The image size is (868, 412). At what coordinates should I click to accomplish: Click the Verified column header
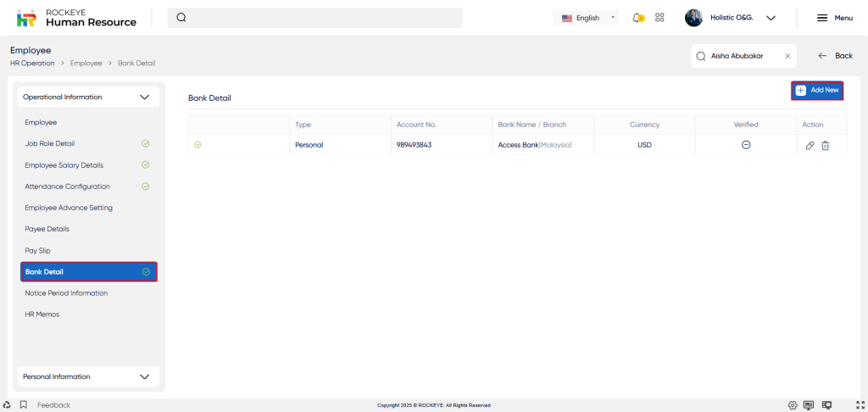click(x=746, y=125)
